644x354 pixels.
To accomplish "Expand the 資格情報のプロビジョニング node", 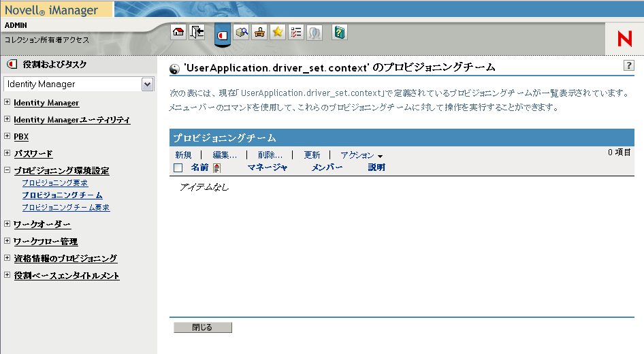I will [7, 257].
